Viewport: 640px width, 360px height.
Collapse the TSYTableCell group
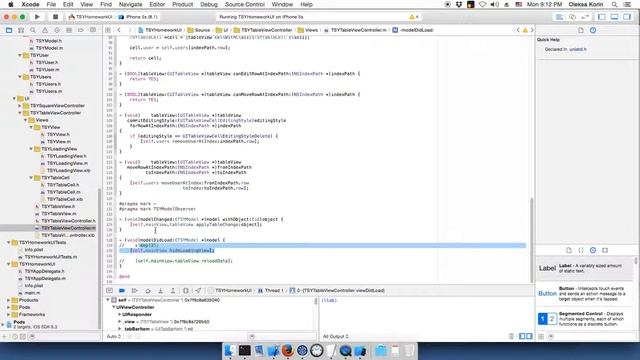click(31, 178)
